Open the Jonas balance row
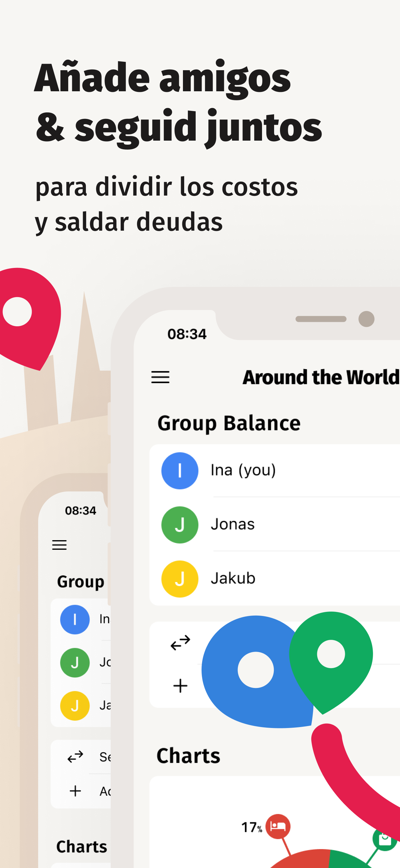 pyautogui.click(x=275, y=525)
